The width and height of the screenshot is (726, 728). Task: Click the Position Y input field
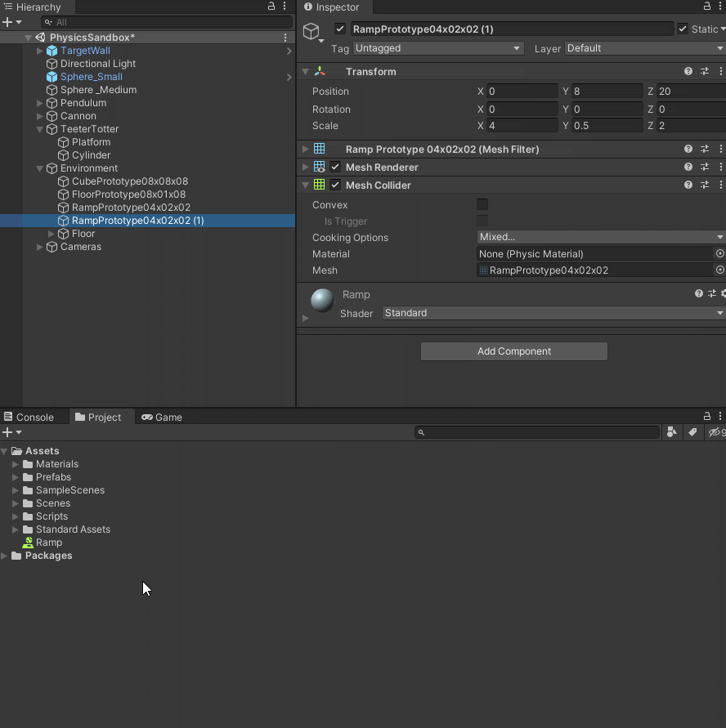tap(606, 92)
